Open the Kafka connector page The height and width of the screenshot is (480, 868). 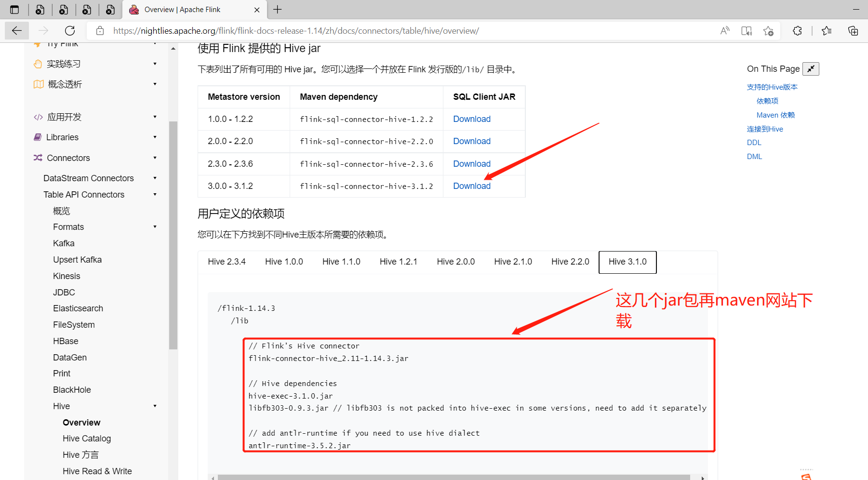point(64,243)
